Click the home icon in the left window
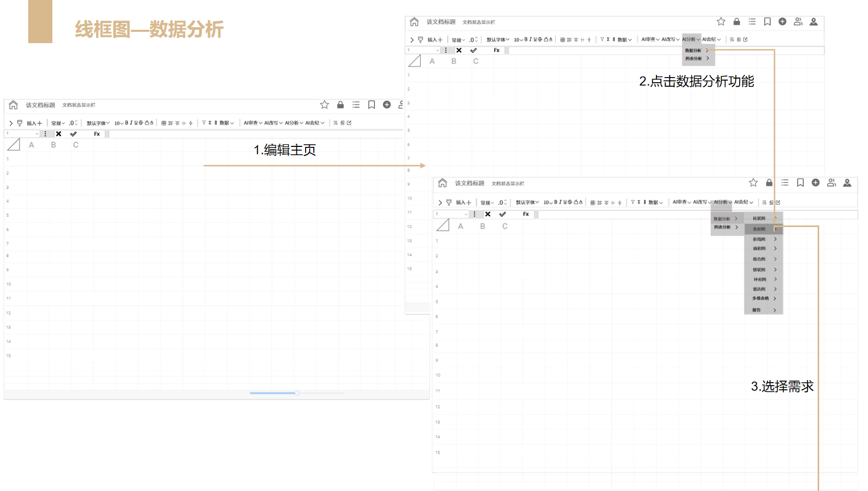The image size is (868, 491). (x=13, y=105)
